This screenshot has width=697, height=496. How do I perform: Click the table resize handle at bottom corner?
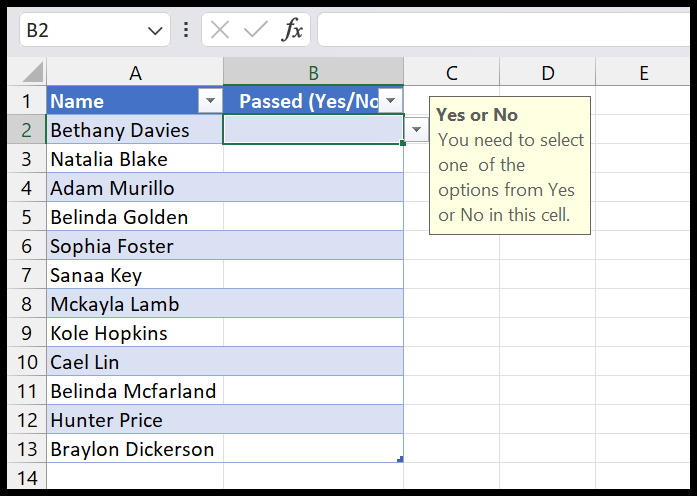400,459
